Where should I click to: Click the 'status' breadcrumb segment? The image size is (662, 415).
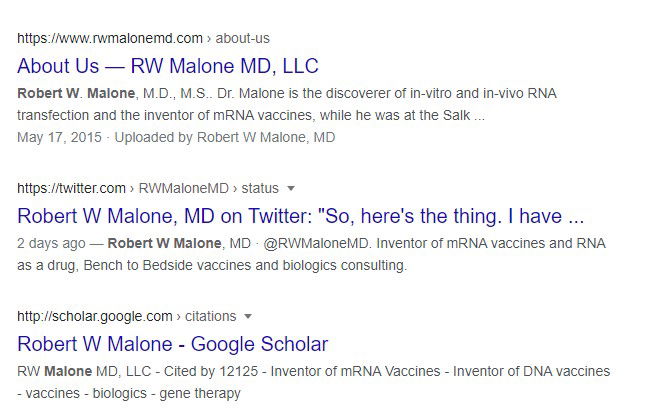click(260, 188)
